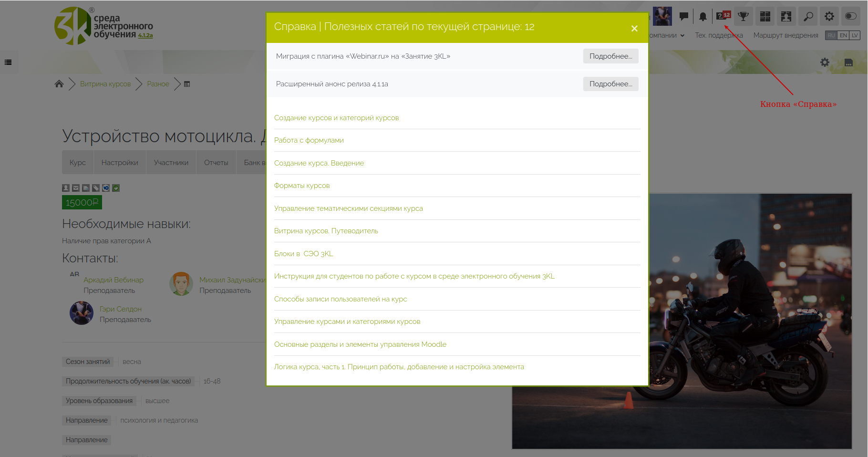The width and height of the screenshot is (868, 457).
Task: Open the side navigation drawer list icon
Action: pyautogui.click(x=8, y=62)
